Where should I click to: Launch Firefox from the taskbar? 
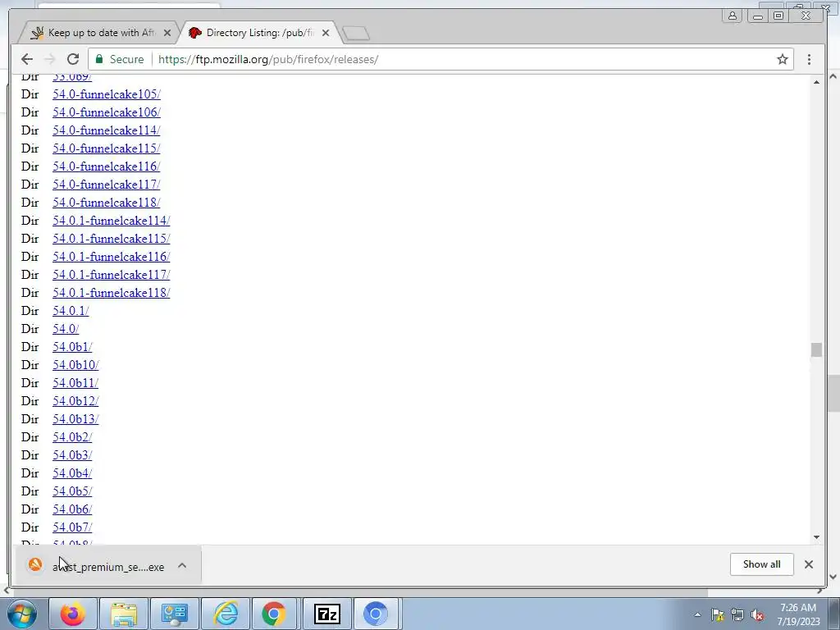tap(73, 614)
